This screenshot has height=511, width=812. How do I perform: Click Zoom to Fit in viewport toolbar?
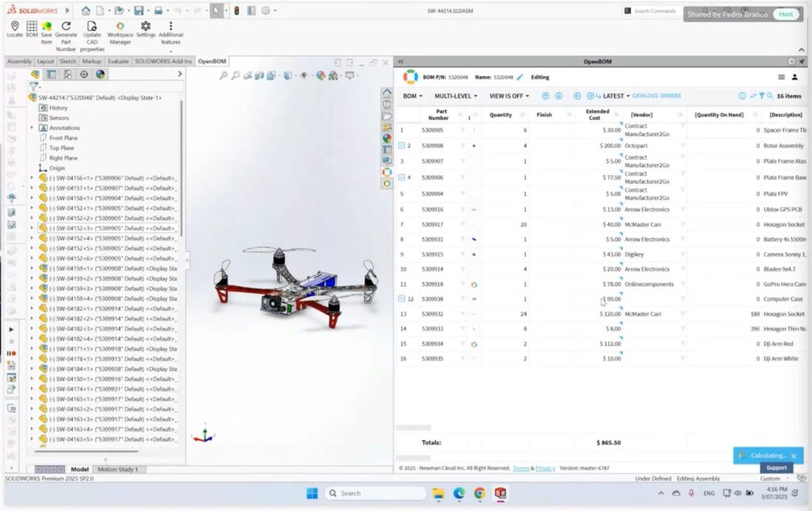tap(223, 75)
